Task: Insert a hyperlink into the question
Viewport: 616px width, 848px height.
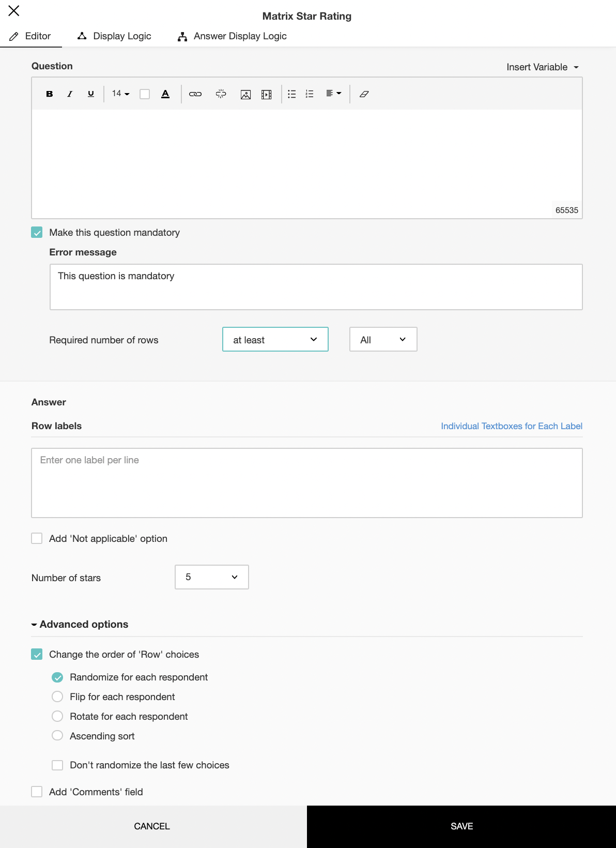Action: click(x=195, y=94)
